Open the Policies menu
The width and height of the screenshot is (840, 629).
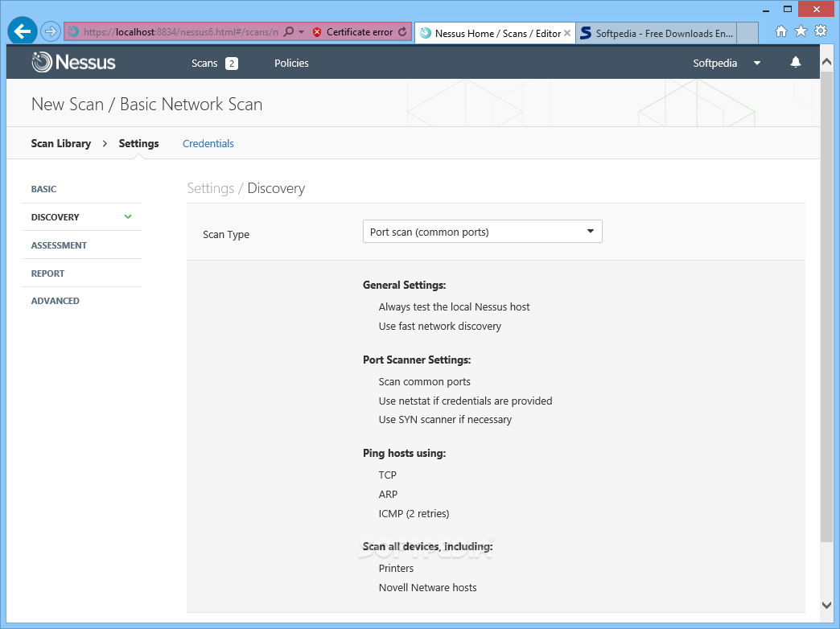click(291, 64)
